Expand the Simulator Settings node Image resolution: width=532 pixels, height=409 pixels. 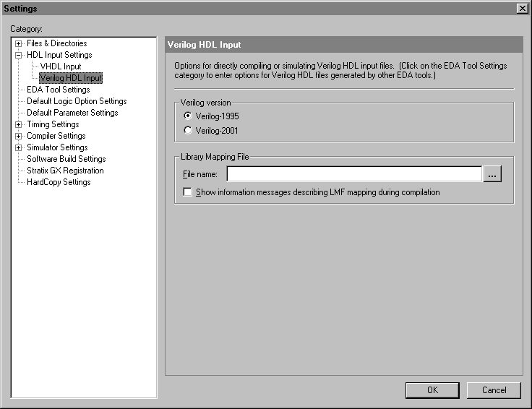[x=18, y=148]
